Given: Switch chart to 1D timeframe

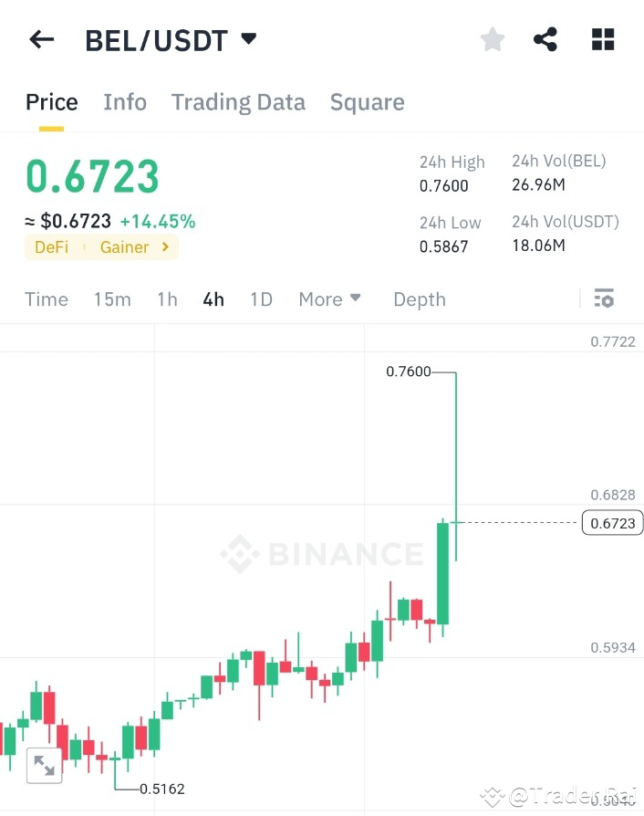Looking at the screenshot, I should point(261,298).
